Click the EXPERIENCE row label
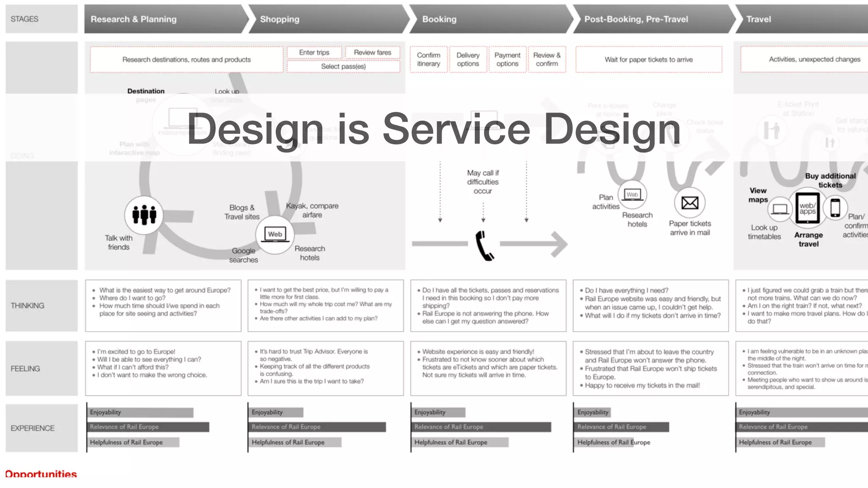Viewport: 868px width, 488px height. 42,428
